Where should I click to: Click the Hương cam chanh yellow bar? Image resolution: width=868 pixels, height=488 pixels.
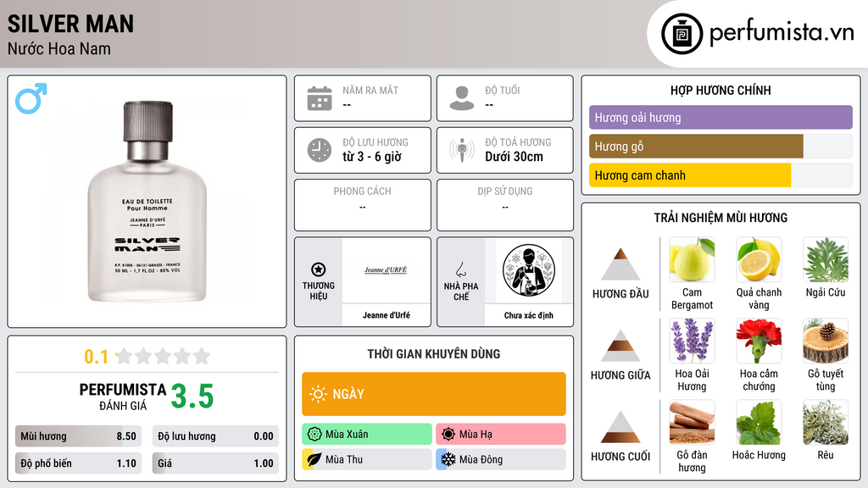690,175
